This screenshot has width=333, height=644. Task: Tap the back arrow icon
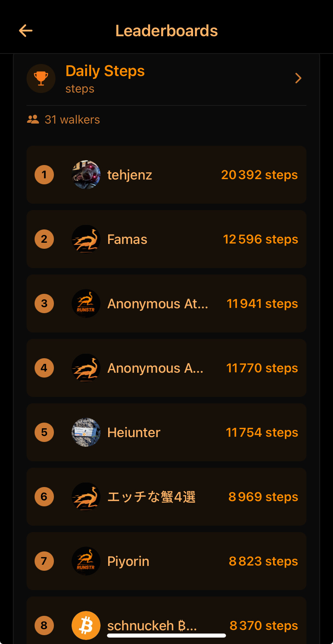tap(26, 31)
